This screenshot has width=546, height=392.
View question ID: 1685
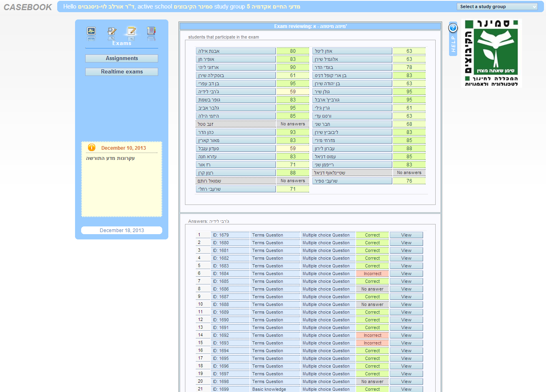(x=406, y=281)
